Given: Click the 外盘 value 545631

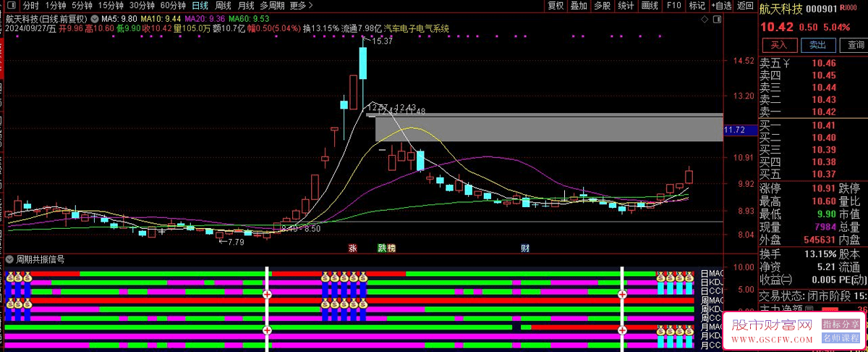Looking at the screenshot, I should point(820,240).
